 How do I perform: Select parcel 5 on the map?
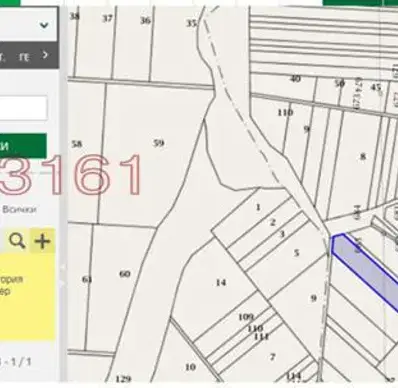[x=296, y=253]
